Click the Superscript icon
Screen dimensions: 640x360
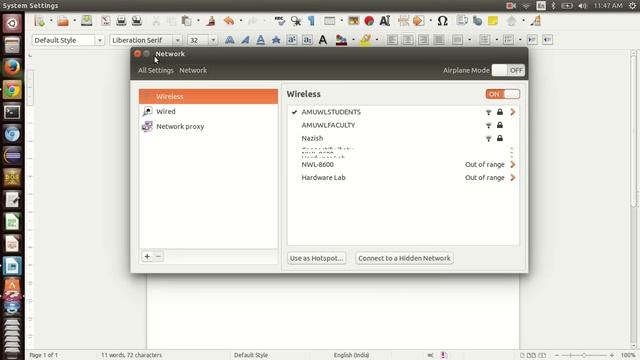[292, 40]
